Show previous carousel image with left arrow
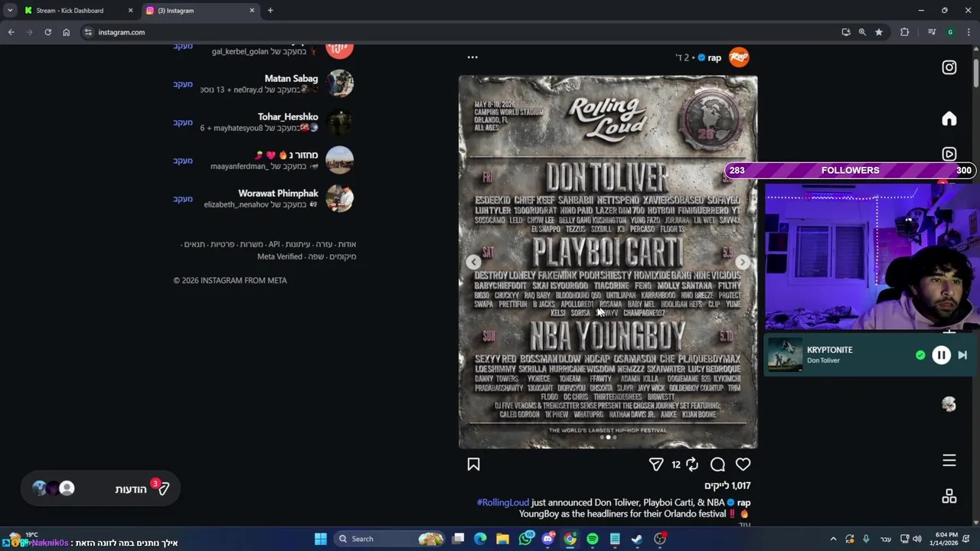The image size is (980, 551). click(x=474, y=262)
